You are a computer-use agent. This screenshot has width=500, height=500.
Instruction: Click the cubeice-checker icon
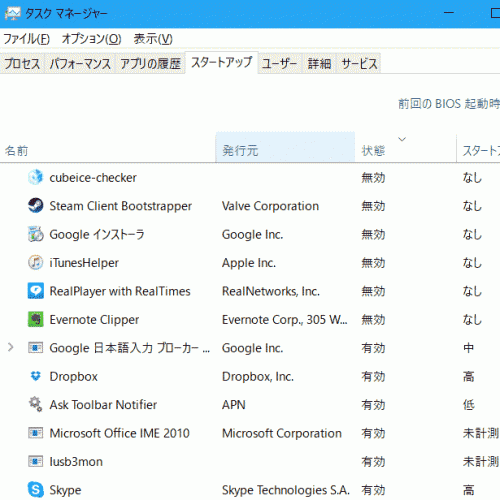(x=36, y=177)
